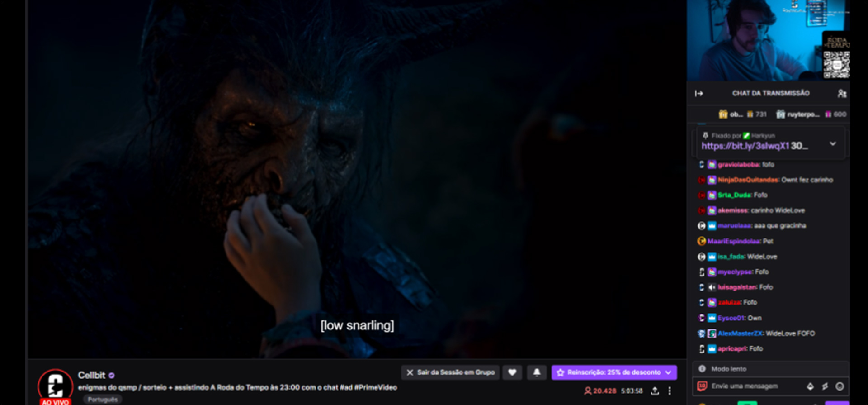
Task: Open the emote picker smiley icon
Action: click(840, 386)
